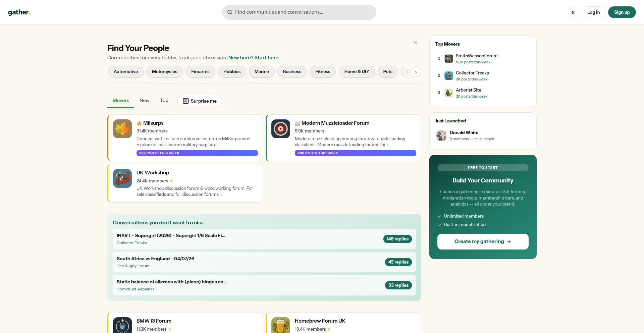Image resolution: width=644 pixels, height=333 pixels.
Task: Switch to the Top tab
Action: click(164, 100)
